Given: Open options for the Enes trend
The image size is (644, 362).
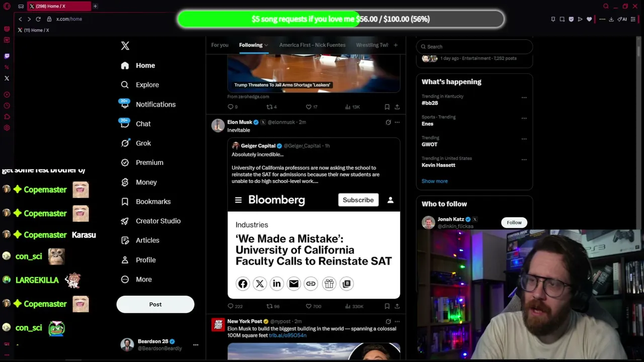Looking at the screenshot, I should 524,118.
